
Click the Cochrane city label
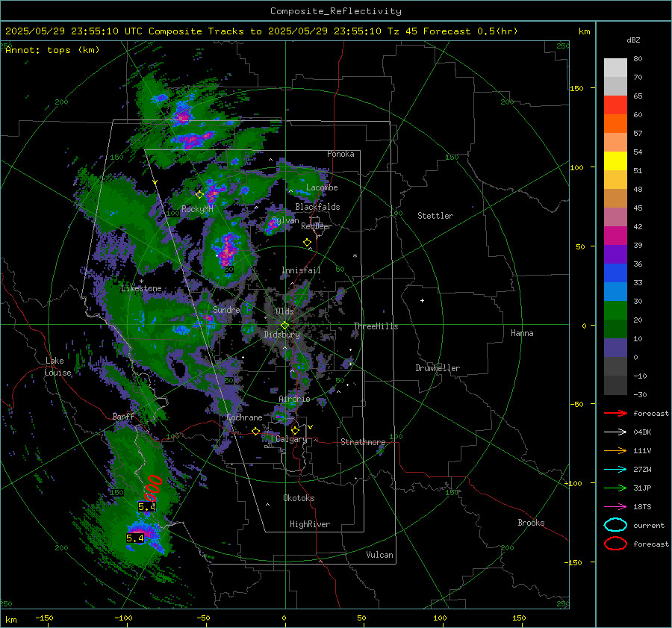click(244, 417)
